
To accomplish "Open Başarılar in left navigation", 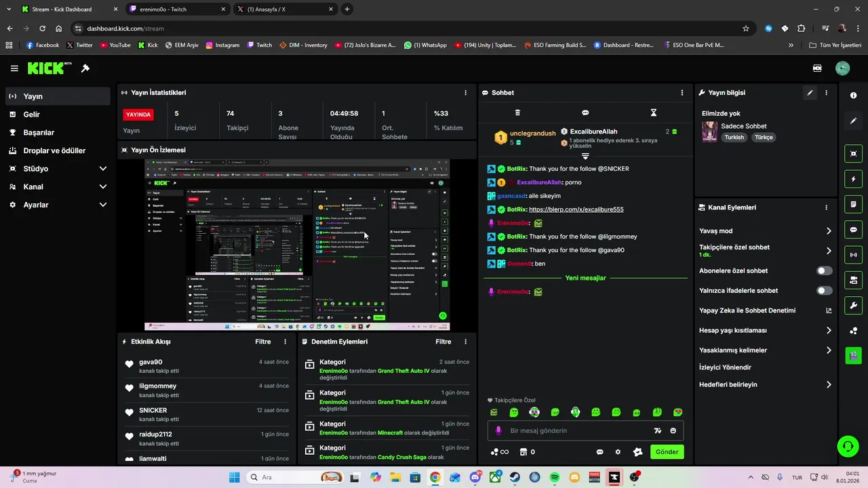I will pyautogui.click(x=57, y=133).
